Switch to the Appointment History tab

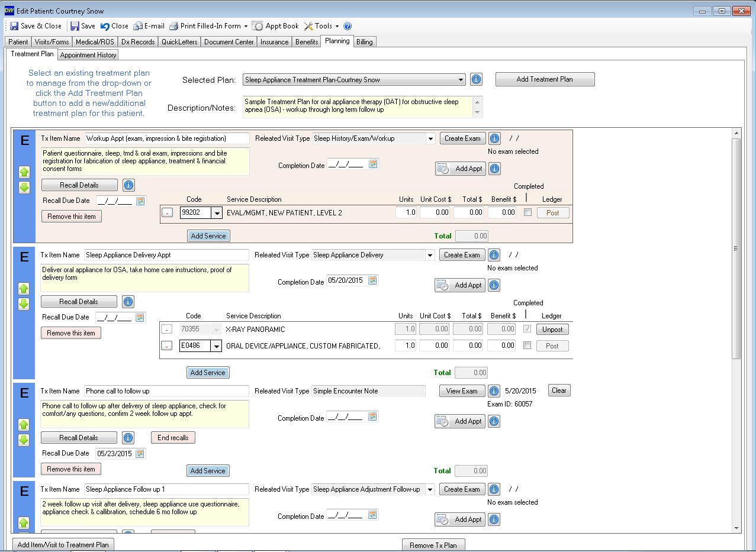pyautogui.click(x=87, y=54)
